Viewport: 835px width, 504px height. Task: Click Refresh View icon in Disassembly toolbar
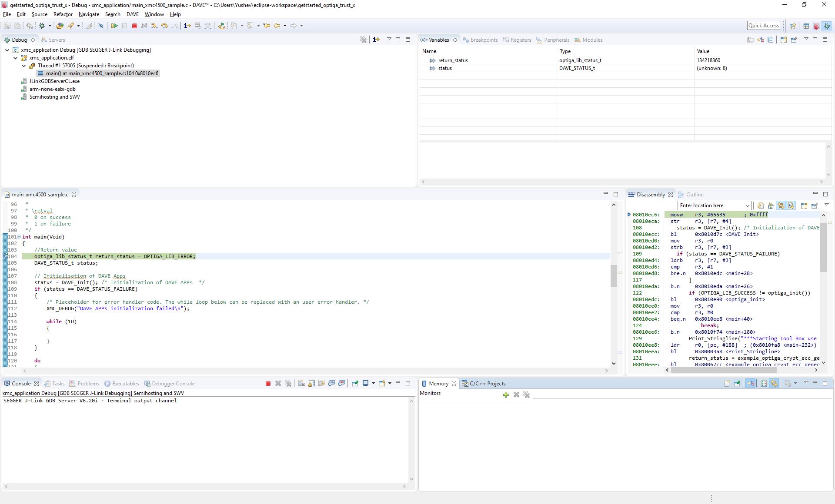(760, 206)
